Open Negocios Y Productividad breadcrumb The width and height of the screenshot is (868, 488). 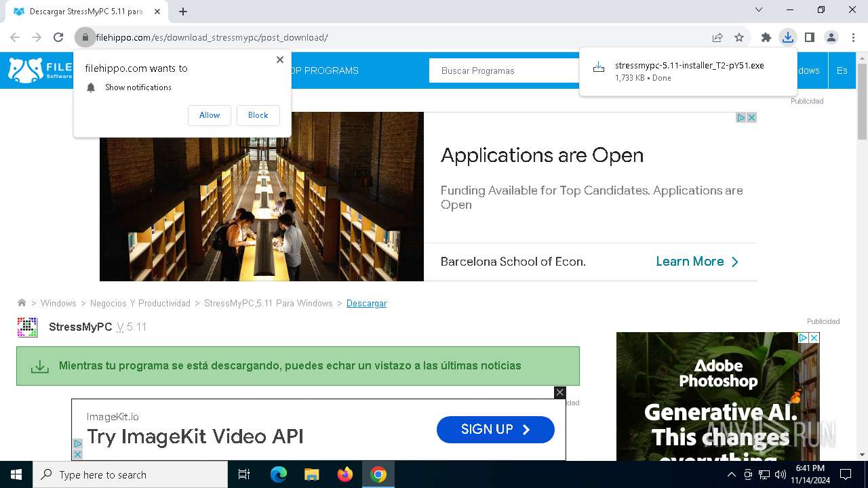tap(140, 303)
